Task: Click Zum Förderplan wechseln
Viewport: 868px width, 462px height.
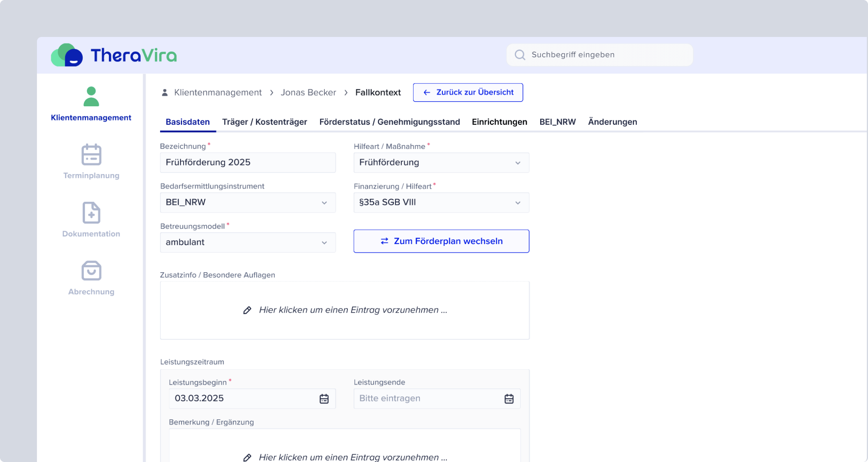Action: (441, 241)
